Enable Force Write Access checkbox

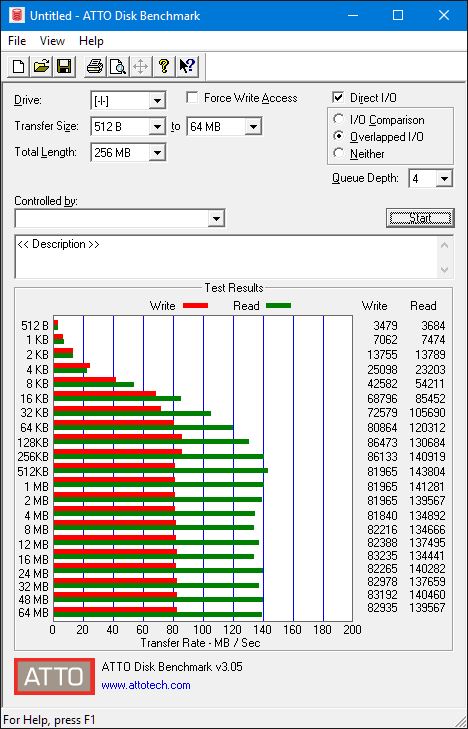click(191, 98)
